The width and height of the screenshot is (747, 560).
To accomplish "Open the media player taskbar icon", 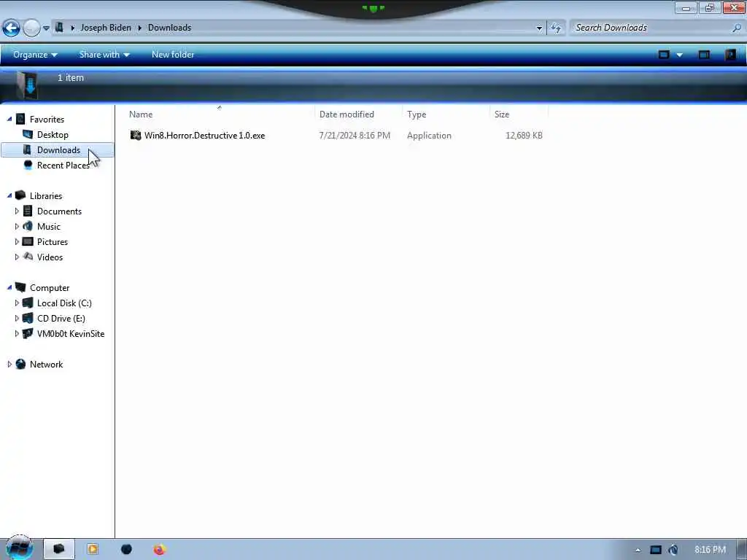I will (x=93, y=549).
